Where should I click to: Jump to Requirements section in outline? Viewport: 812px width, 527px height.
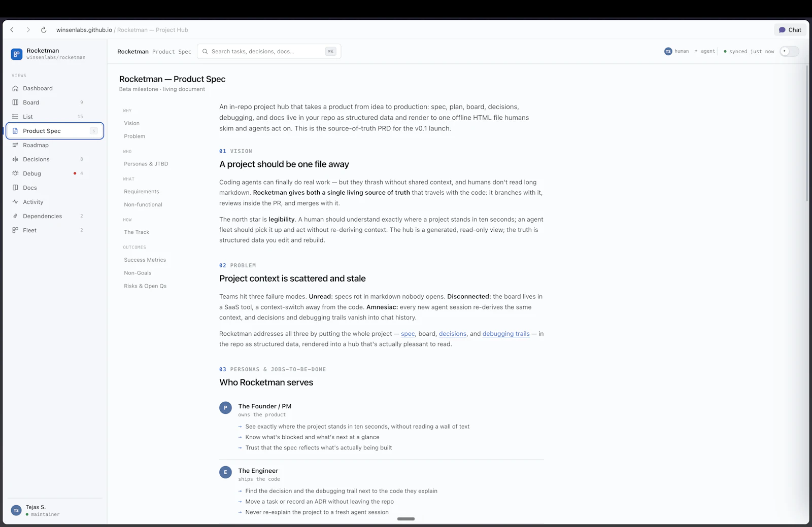tap(142, 192)
